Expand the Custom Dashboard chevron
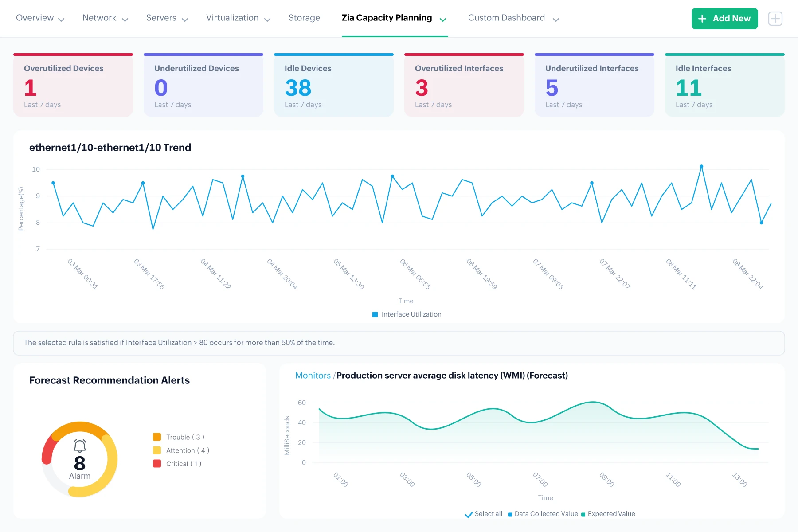The width and height of the screenshot is (798, 532). pyautogui.click(x=556, y=20)
